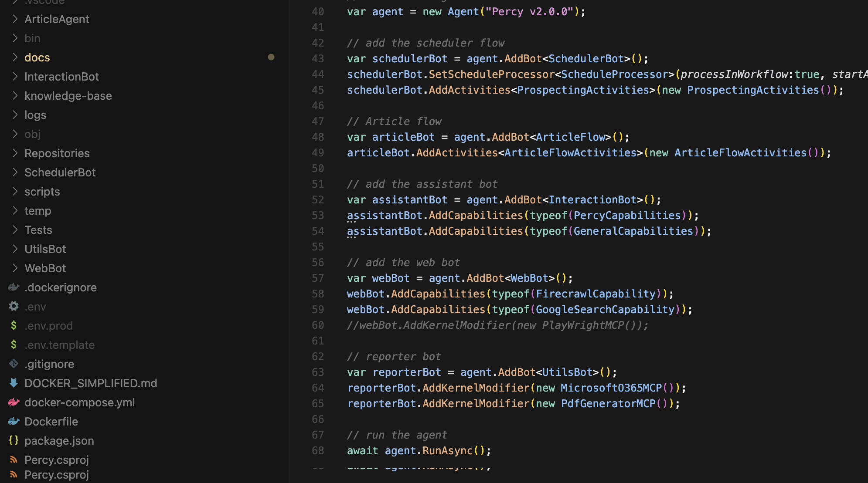Click the gear icon next to .env

pos(13,306)
